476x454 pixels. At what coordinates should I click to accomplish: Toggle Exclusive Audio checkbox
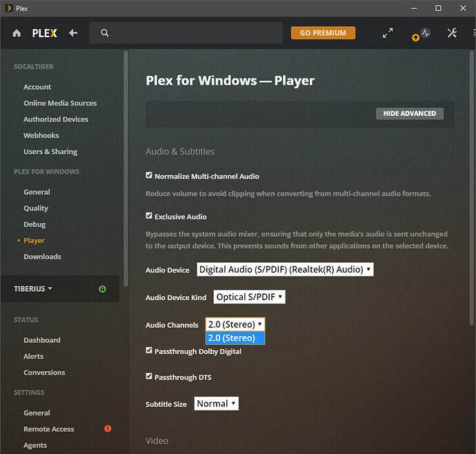pyautogui.click(x=149, y=216)
